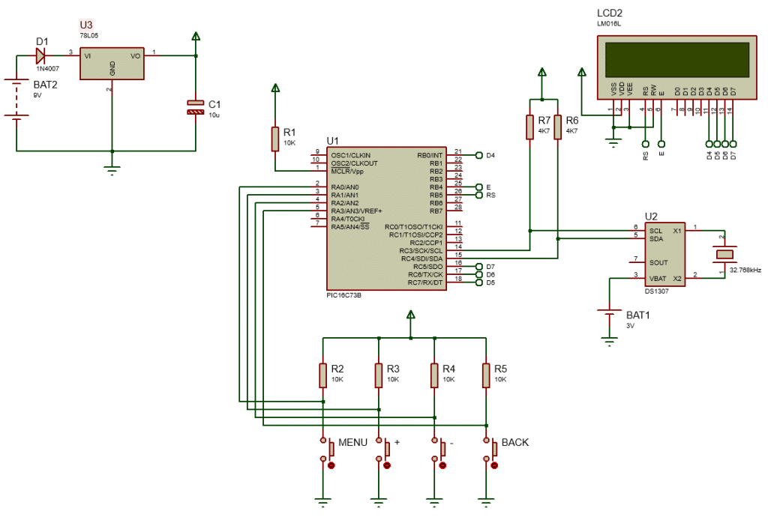The height and width of the screenshot is (532, 768).
Task: Select the LM016L LCD display screen
Action: [677, 60]
